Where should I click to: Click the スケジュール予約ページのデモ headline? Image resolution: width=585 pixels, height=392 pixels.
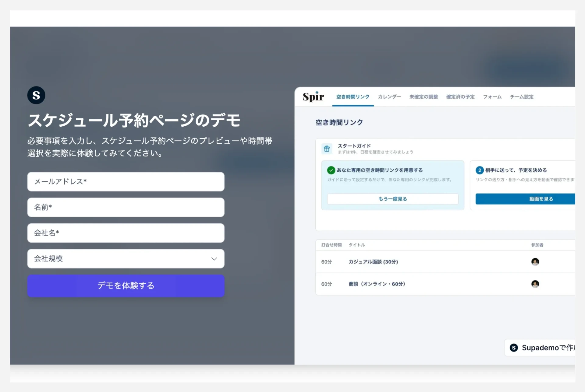[134, 120]
